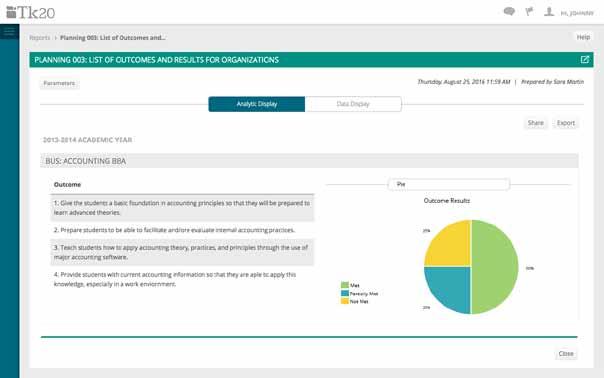Click the Planning 003 breadcrumb text
Screen dimensions: 604x378
click(112, 37)
